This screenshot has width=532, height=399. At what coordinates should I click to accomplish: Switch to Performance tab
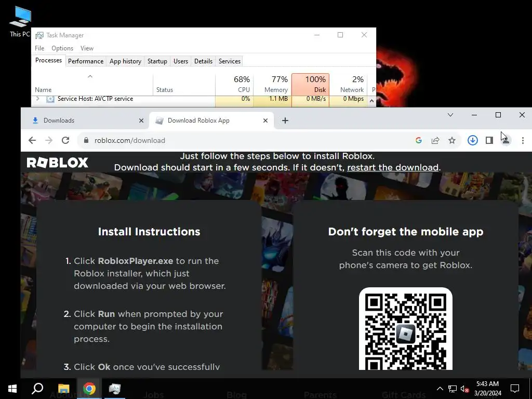coord(86,61)
